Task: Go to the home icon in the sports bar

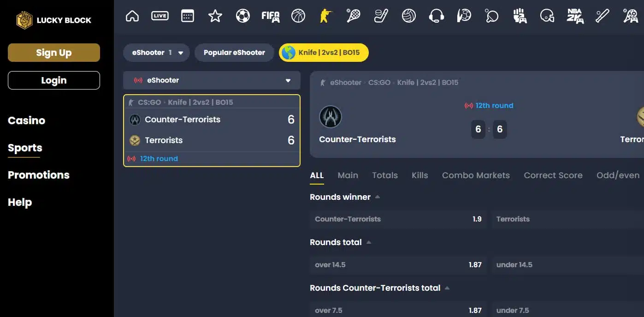Action: pos(132,16)
